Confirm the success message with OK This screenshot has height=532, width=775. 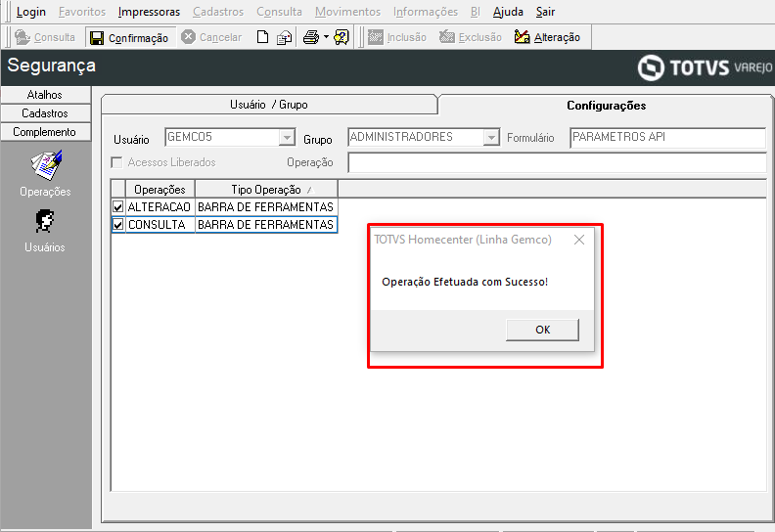tap(543, 330)
